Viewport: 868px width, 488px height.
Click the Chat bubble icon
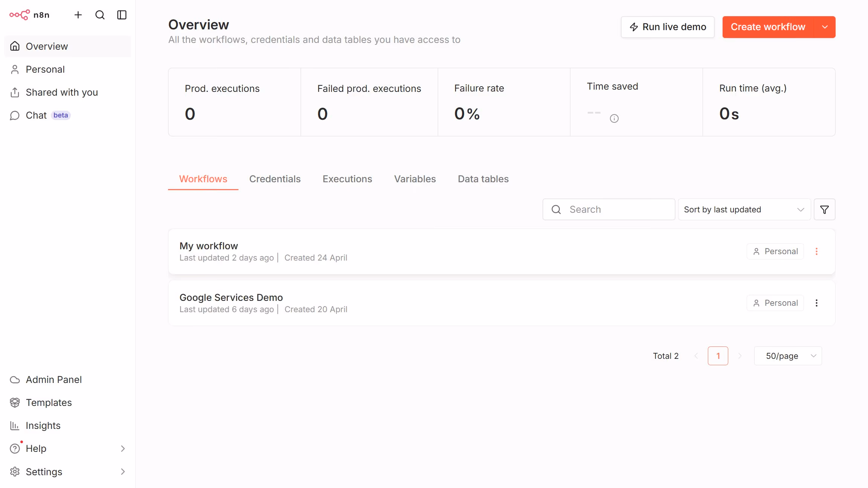15,115
